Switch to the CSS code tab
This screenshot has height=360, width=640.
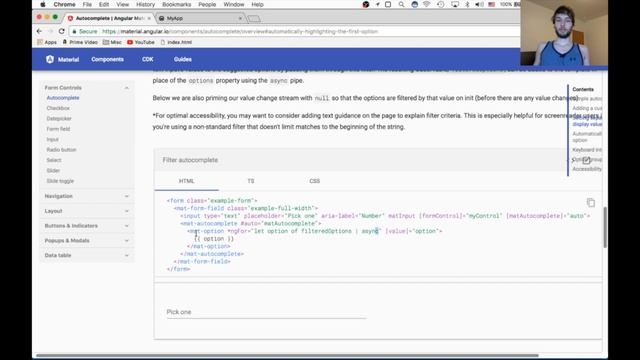315,181
